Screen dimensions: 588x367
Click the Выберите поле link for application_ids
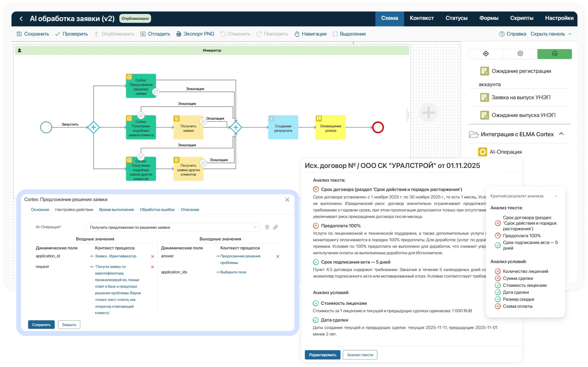pos(233,272)
